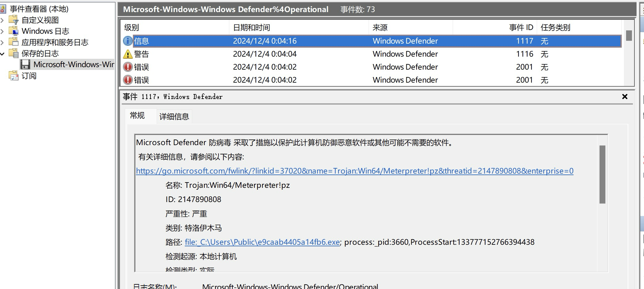This screenshot has width=644, height=289.
Task: Click the 事件数: 73 count text
Action: 358,9
